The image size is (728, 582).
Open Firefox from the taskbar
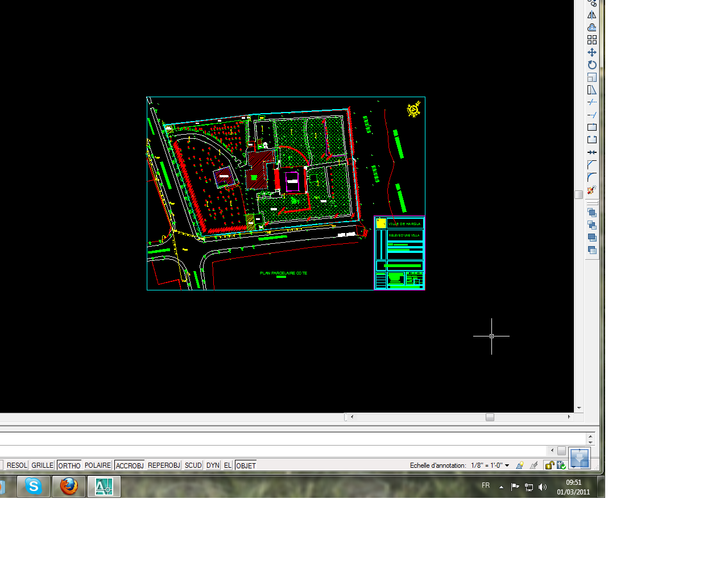pyautogui.click(x=69, y=487)
